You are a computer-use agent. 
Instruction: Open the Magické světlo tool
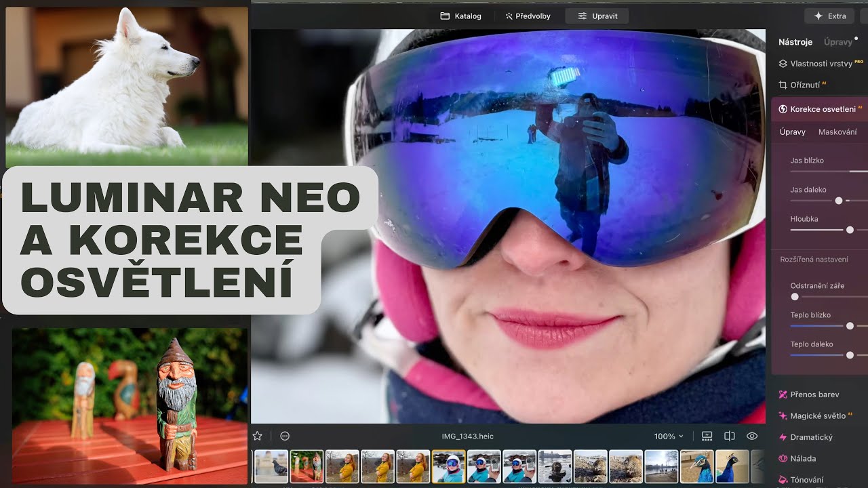(x=815, y=415)
